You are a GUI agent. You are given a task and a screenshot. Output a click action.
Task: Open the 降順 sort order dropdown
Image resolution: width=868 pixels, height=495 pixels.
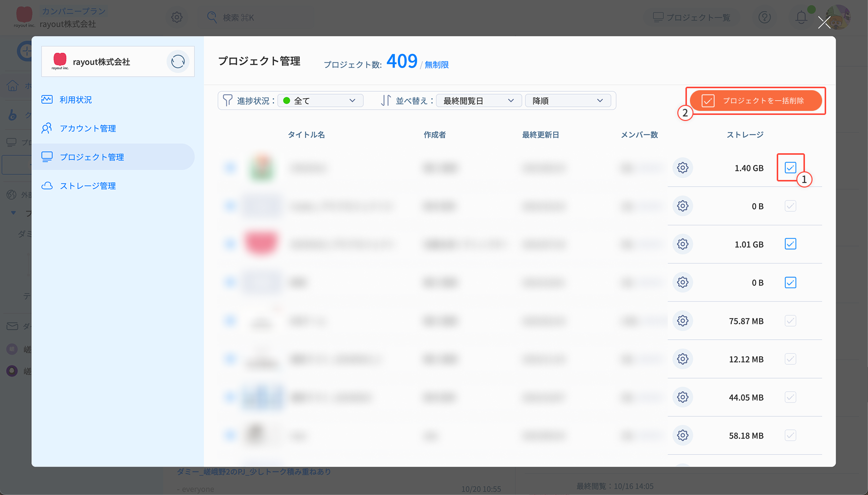(x=568, y=101)
